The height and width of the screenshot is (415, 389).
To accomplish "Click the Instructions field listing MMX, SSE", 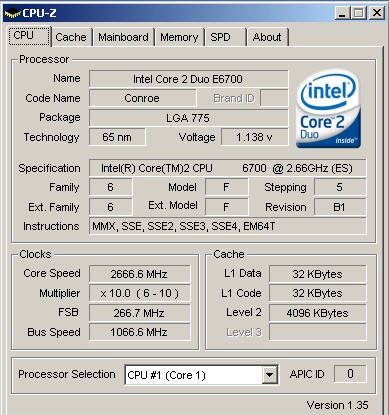I will pyautogui.click(x=227, y=226).
